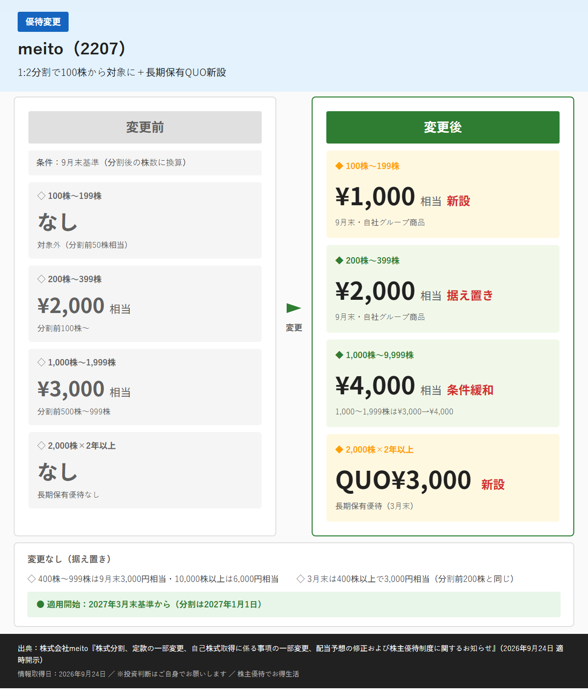This screenshot has height=700, width=588.
Task: Click the red 条件緩和 tag
Action: (x=470, y=390)
